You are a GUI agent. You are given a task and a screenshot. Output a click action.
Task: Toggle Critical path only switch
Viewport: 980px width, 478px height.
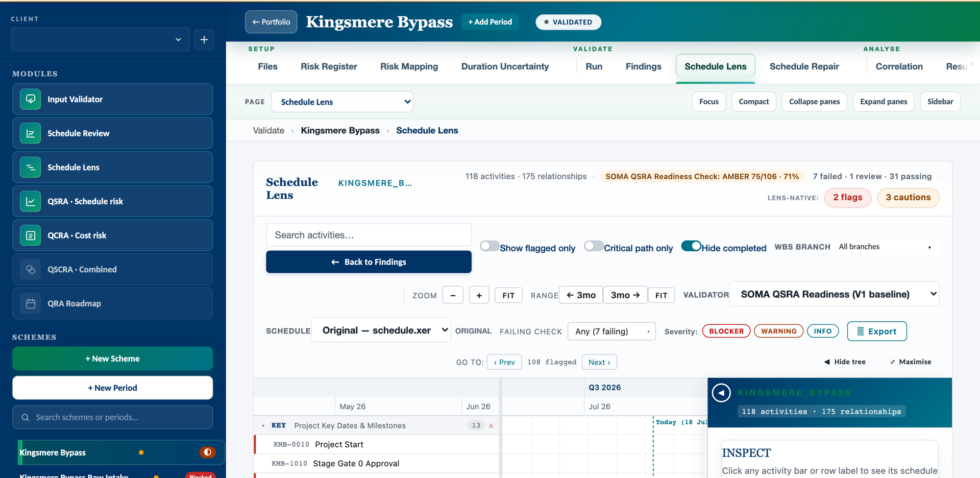[594, 246]
